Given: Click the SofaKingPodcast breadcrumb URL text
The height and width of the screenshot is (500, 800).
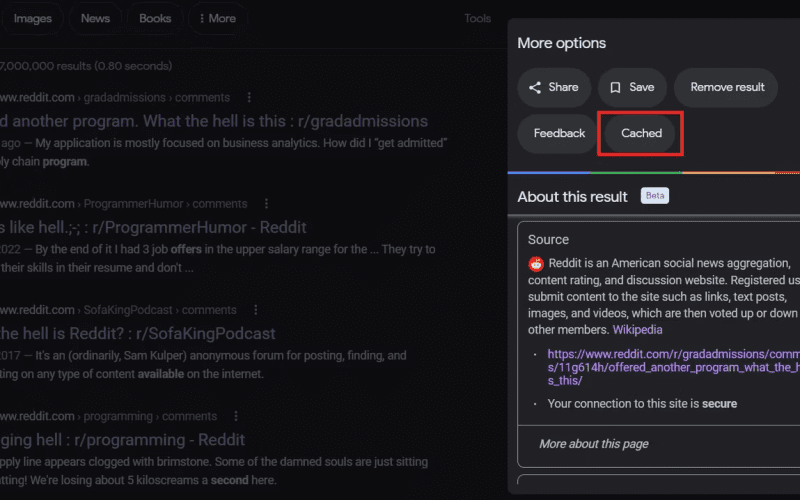Looking at the screenshot, I should (118, 310).
